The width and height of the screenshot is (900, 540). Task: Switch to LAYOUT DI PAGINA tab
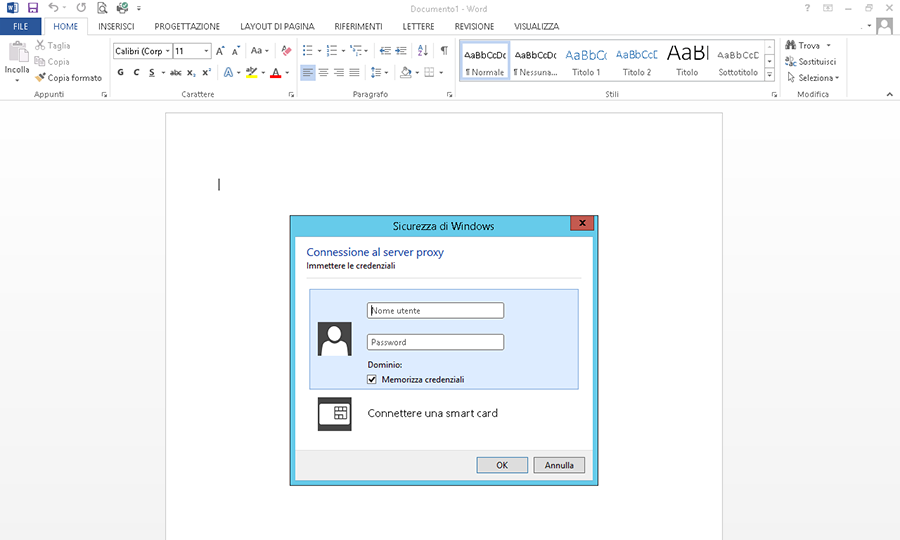click(x=277, y=26)
